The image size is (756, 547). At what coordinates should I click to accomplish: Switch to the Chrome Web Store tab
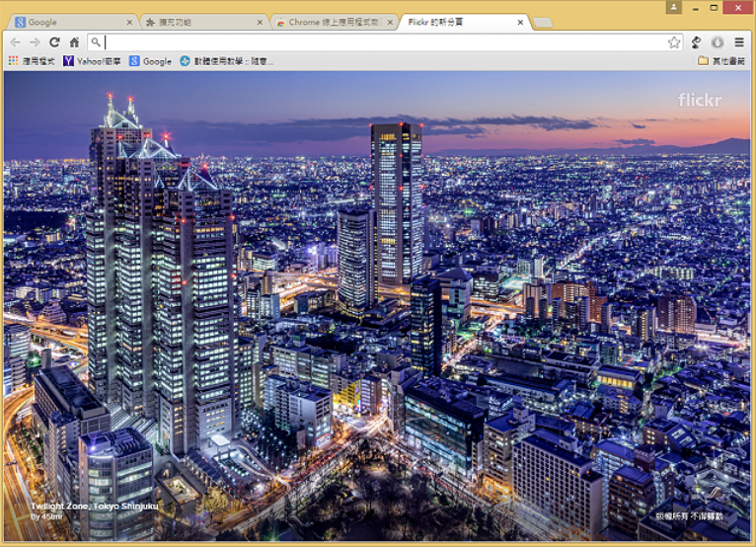(334, 22)
